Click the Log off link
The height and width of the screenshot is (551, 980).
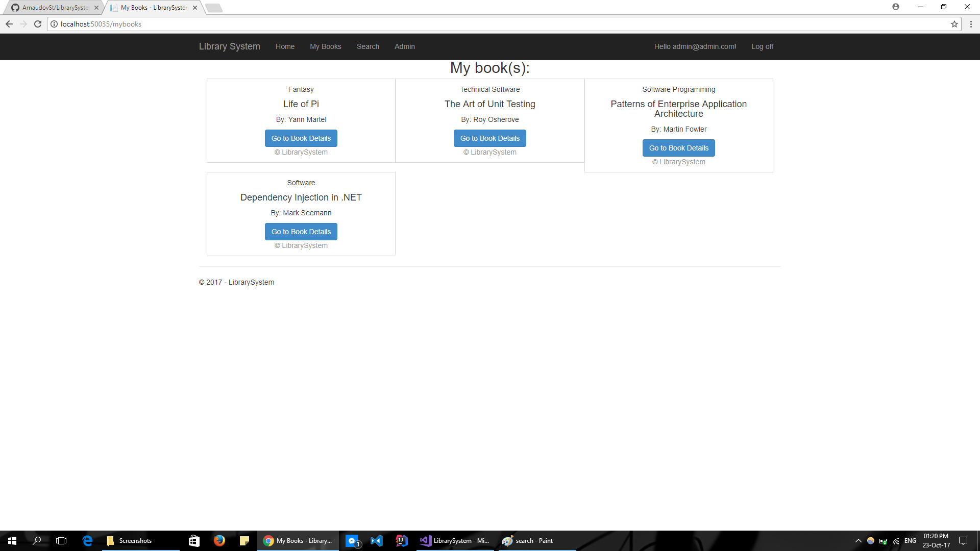(762, 46)
